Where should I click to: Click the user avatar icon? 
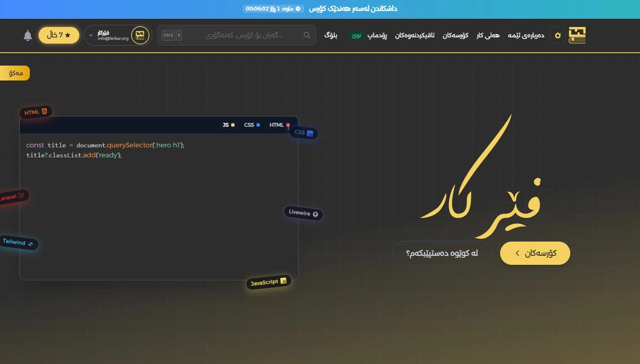click(140, 35)
